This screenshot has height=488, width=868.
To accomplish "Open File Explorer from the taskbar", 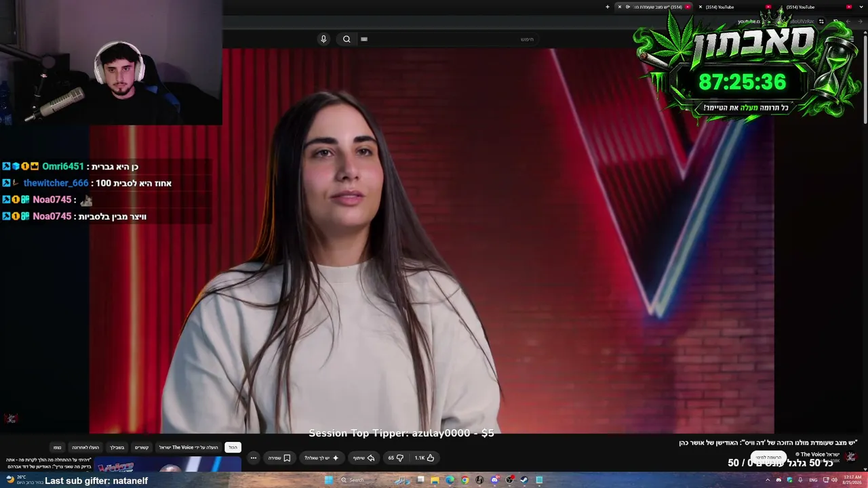I will (435, 480).
